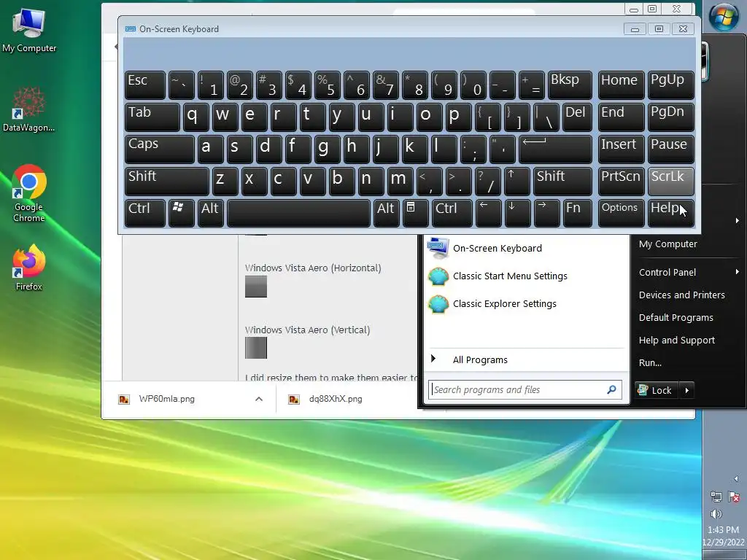This screenshot has width=747, height=560.
Task: Click the PrtScn key
Action: (x=621, y=181)
